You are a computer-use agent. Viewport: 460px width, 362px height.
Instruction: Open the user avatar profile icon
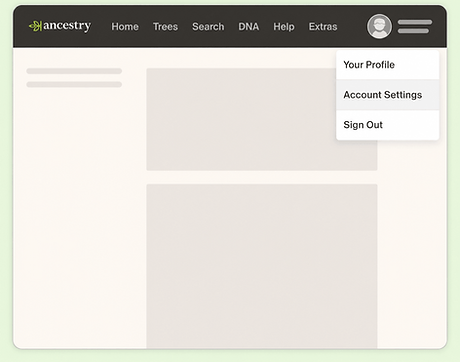tap(379, 26)
